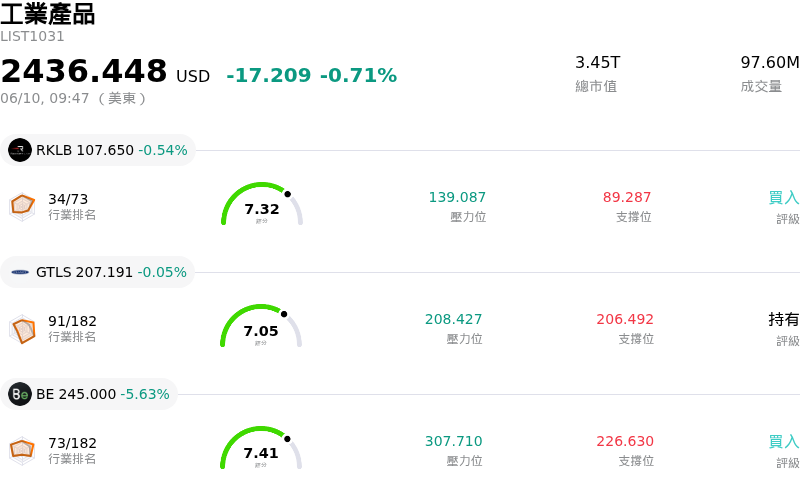
Task: Open the RKLB 107.650 ticker pill
Action: [x=98, y=150]
